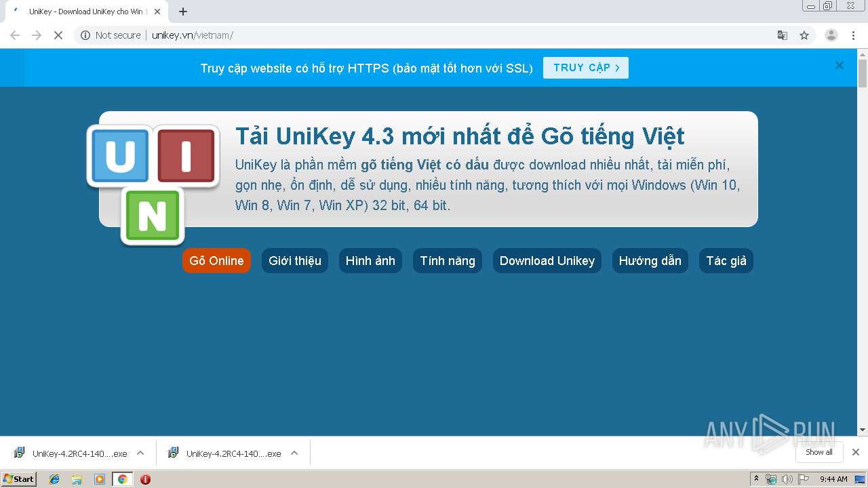868x488 pixels.
Task: Go forward to next page
Action: coord(37,35)
